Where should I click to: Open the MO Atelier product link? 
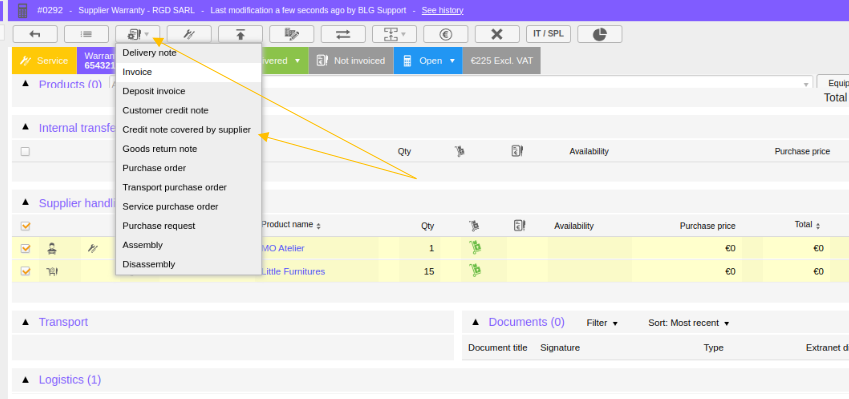point(283,248)
